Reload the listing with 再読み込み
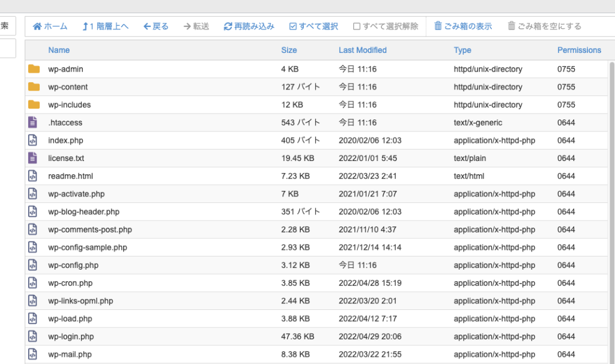 pos(249,26)
